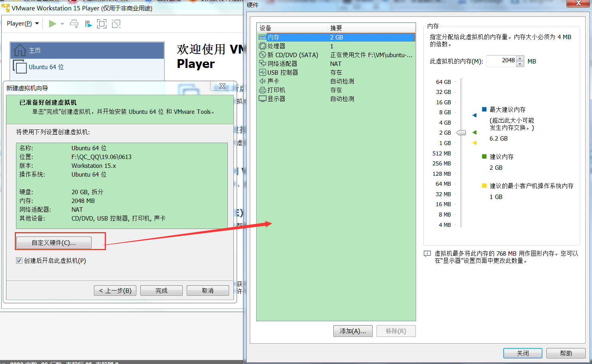Enter full screen mode via toolbar icon

102,24
